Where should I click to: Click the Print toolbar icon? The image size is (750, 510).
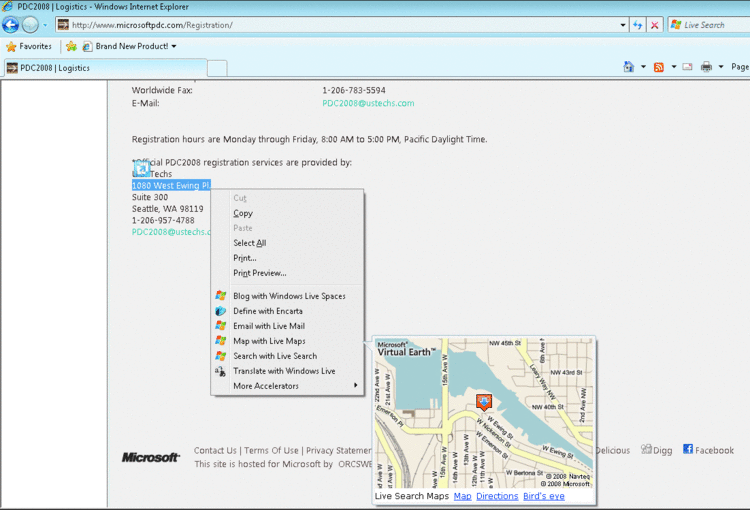point(706,67)
